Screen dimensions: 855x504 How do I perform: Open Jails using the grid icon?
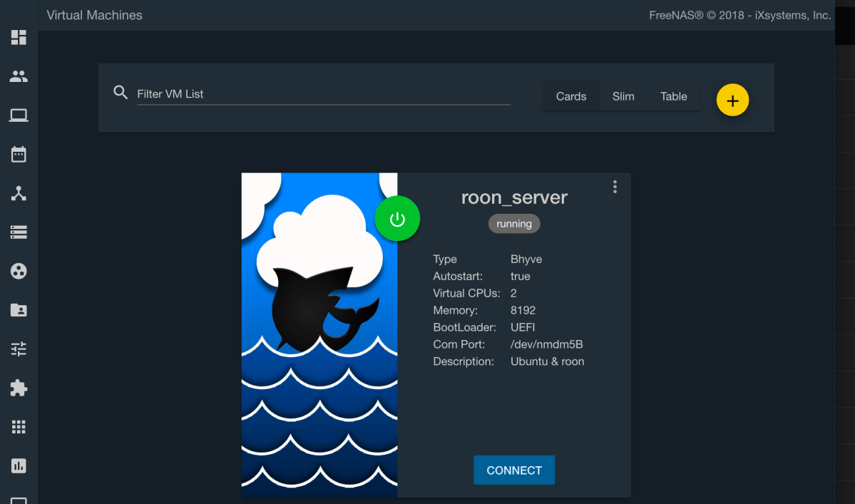pos(19,427)
